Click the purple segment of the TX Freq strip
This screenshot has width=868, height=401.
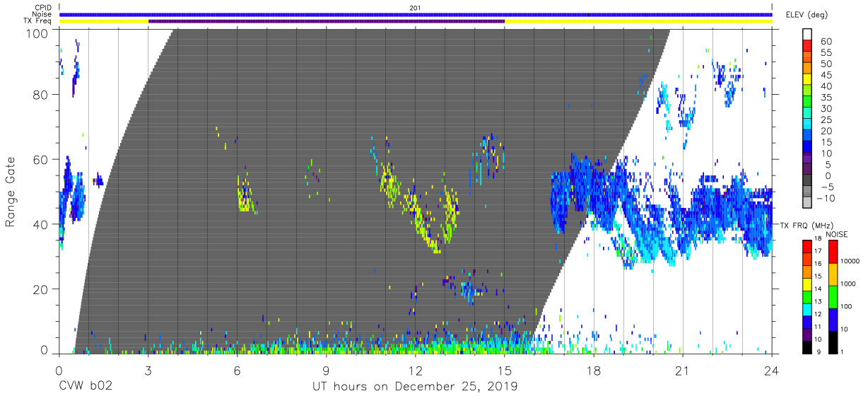pos(327,21)
